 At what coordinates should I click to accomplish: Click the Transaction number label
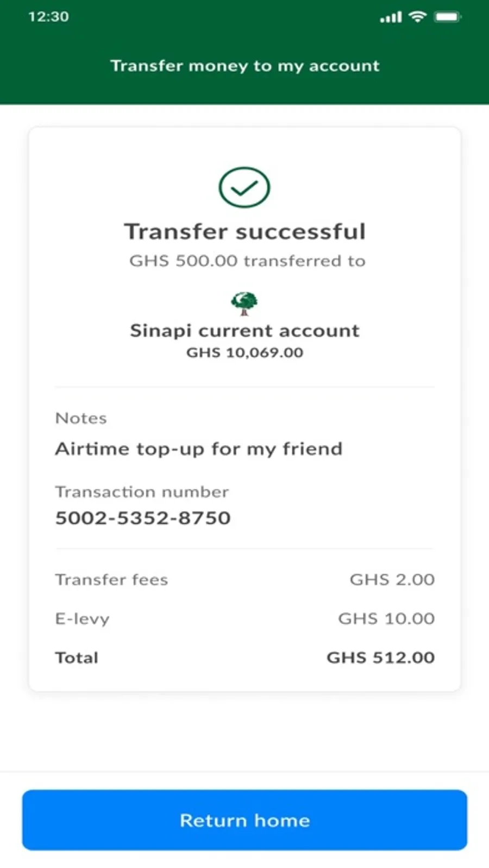[x=142, y=492]
